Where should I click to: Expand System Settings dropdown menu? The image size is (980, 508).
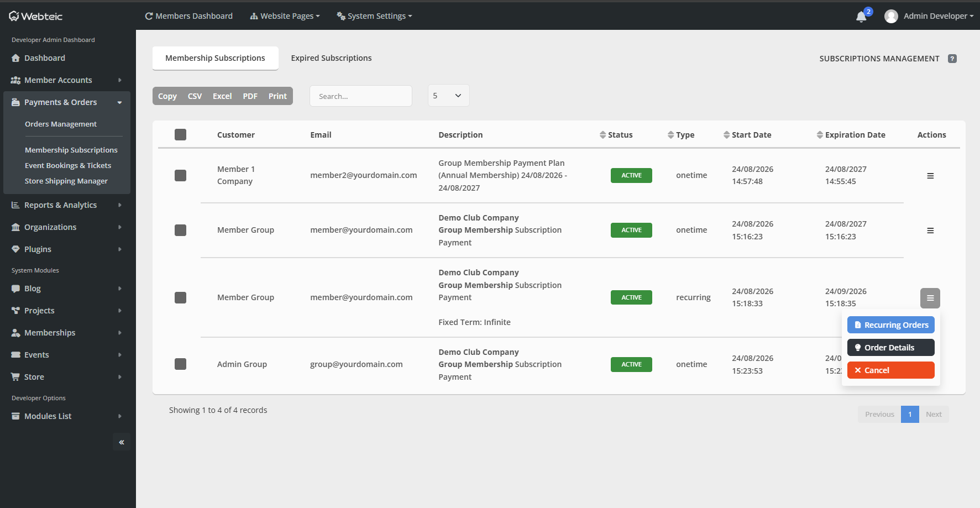point(374,16)
